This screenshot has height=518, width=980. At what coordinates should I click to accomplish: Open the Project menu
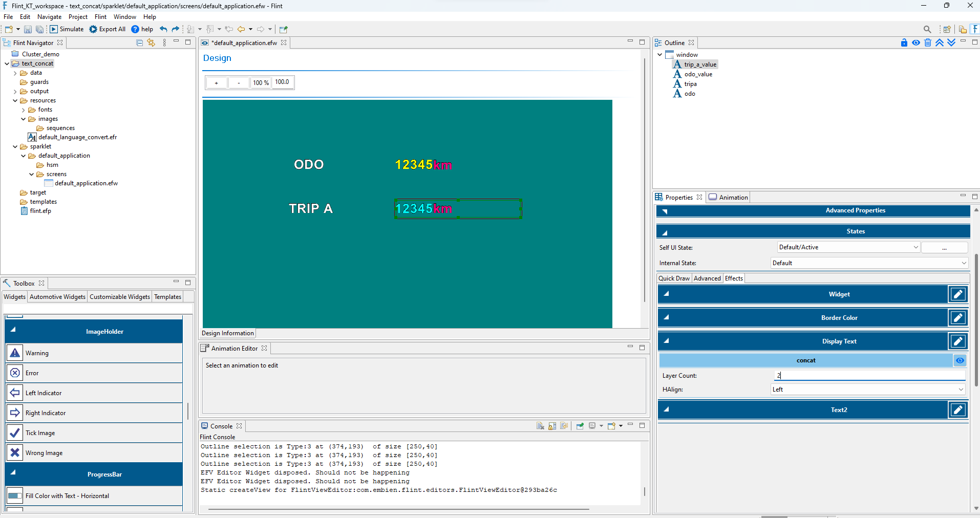tap(78, 17)
